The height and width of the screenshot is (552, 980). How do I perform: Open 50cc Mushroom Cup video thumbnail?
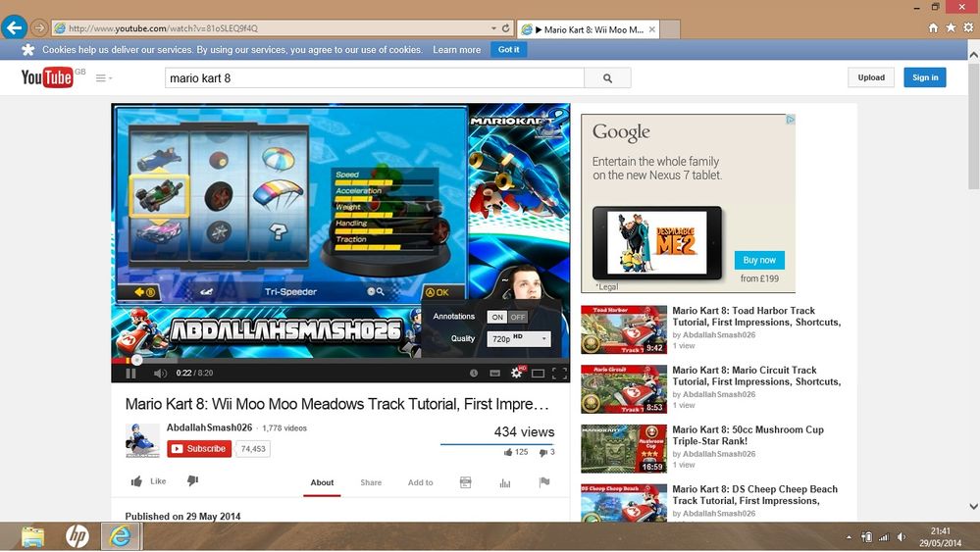624,449
